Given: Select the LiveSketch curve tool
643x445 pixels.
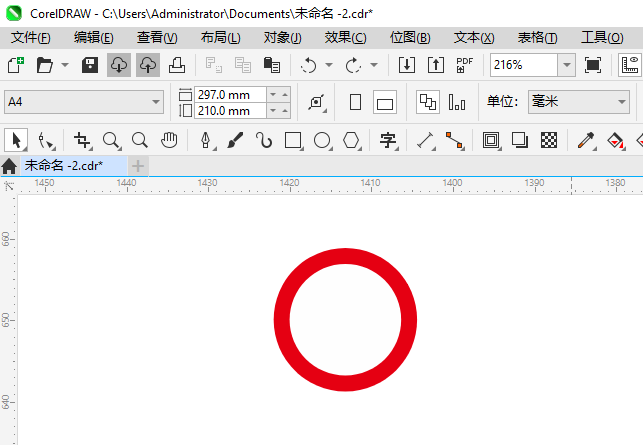Looking at the screenshot, I should [264, 140].
